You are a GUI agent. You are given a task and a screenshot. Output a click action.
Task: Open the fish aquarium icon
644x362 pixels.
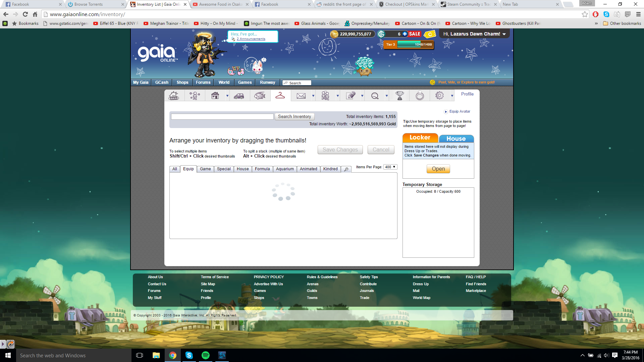pos(260,96)
